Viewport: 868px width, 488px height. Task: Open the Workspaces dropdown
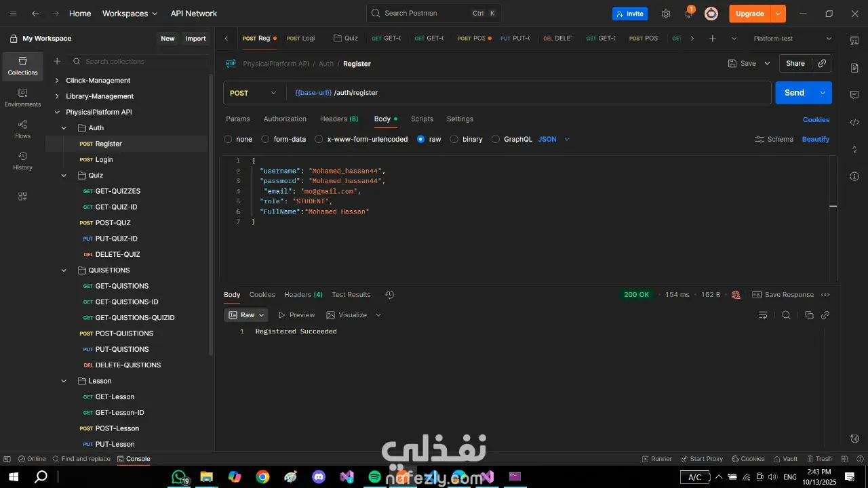(130, 14)
